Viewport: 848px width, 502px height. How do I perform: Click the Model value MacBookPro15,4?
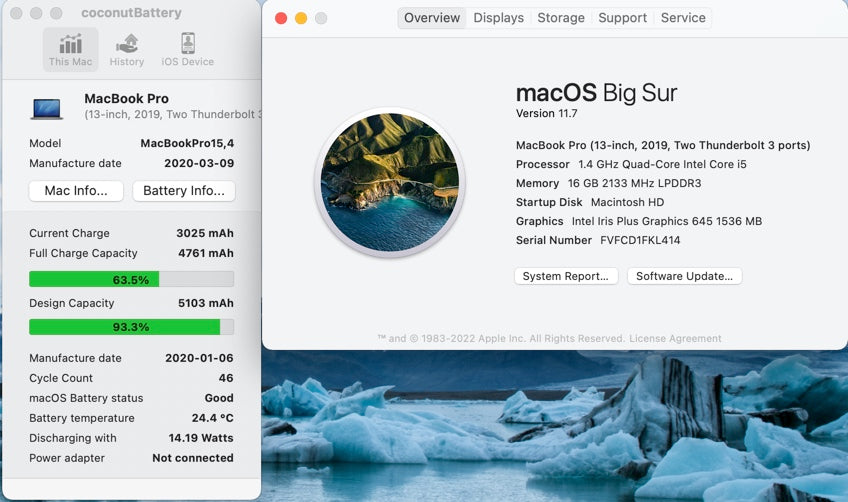[187, 143]
